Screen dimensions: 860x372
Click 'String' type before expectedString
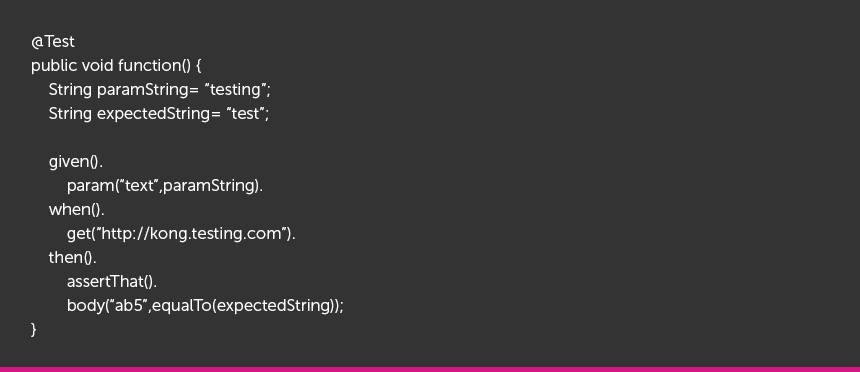[70, 114]
